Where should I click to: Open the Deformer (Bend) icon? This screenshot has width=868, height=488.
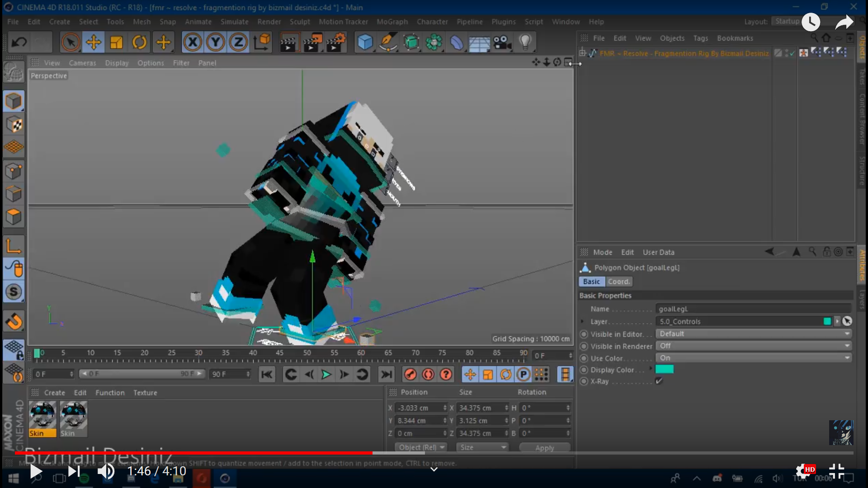457,42
